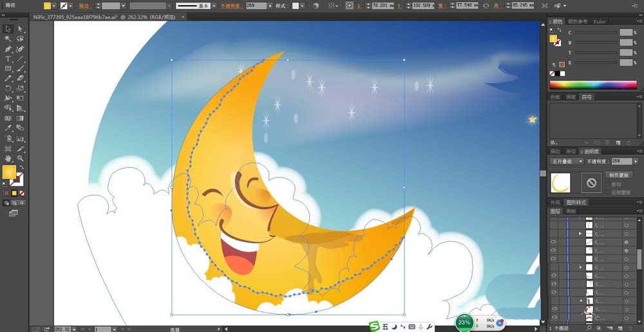Viewport: 644px width, 332px height.
Task: Select the Lasso tool
Action: (x=20, y=39)
